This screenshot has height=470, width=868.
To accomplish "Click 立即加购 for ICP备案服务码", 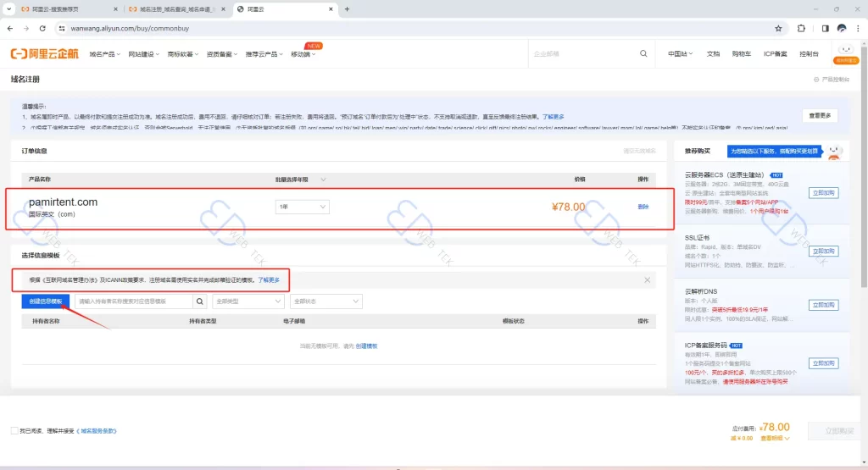I will click(823, 363).
